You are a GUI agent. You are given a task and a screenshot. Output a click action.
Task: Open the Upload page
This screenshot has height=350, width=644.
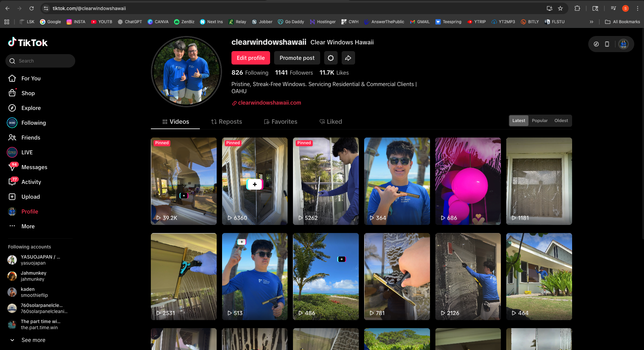point(31,197)
